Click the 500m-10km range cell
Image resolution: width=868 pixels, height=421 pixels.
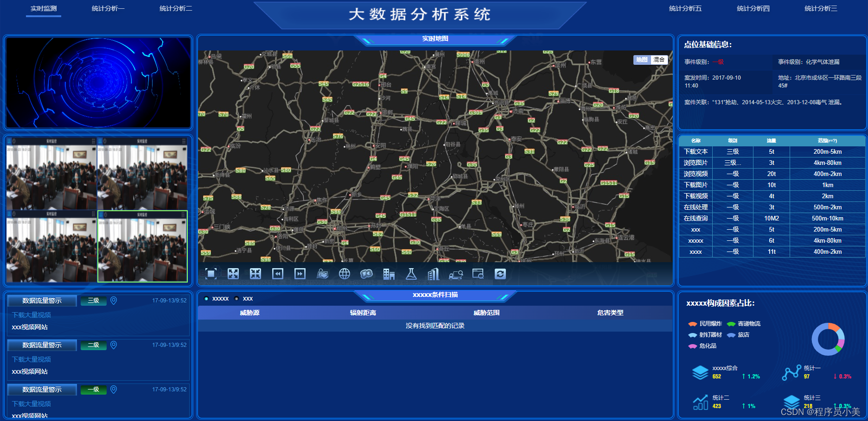(828, 218)
